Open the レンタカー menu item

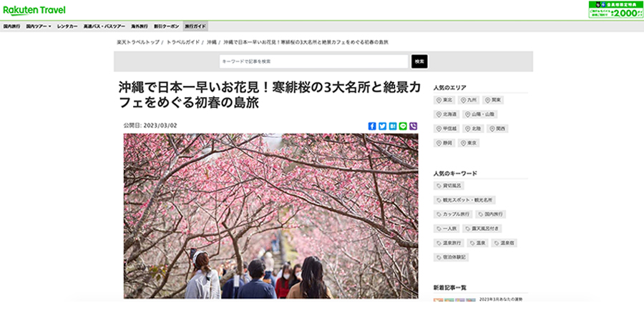coord(67,26)
